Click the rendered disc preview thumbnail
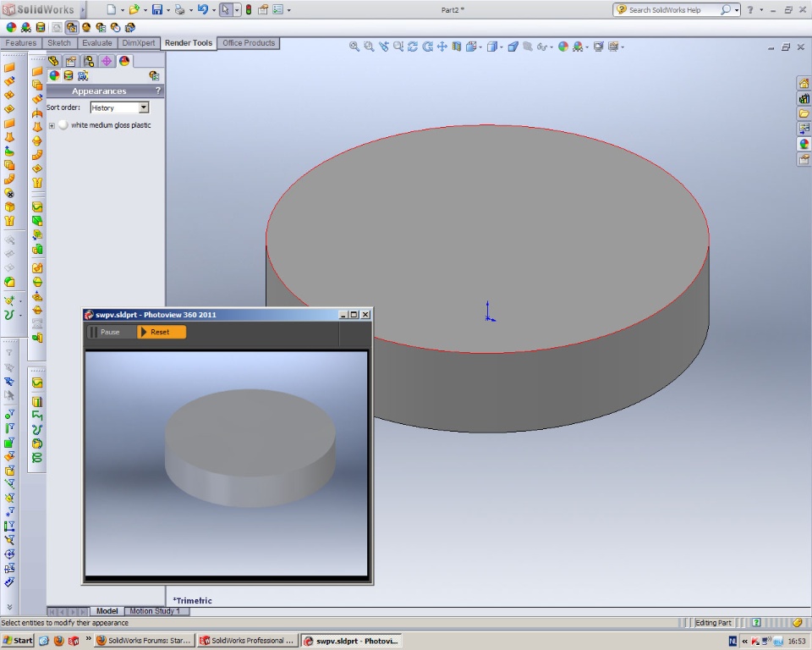Viewport: 812px width, 650px height. (250, 448)
